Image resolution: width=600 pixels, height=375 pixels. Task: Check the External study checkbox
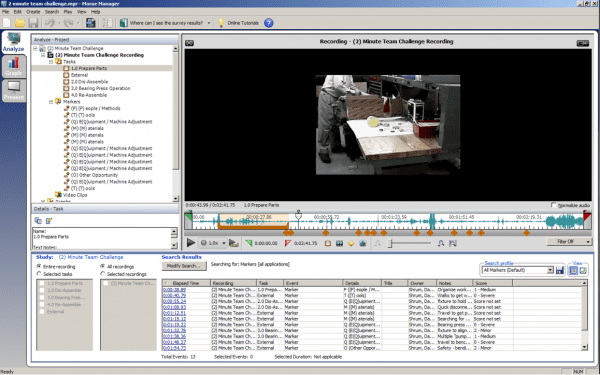(42, 311)
